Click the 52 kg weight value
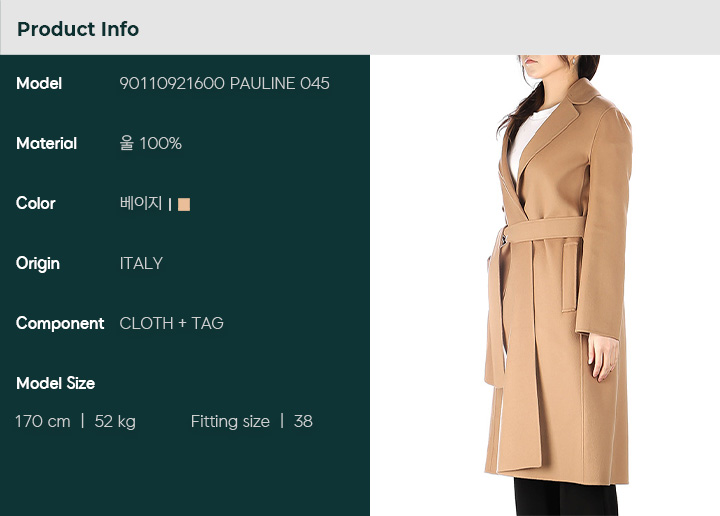720x516 pixels. [115, 421]
